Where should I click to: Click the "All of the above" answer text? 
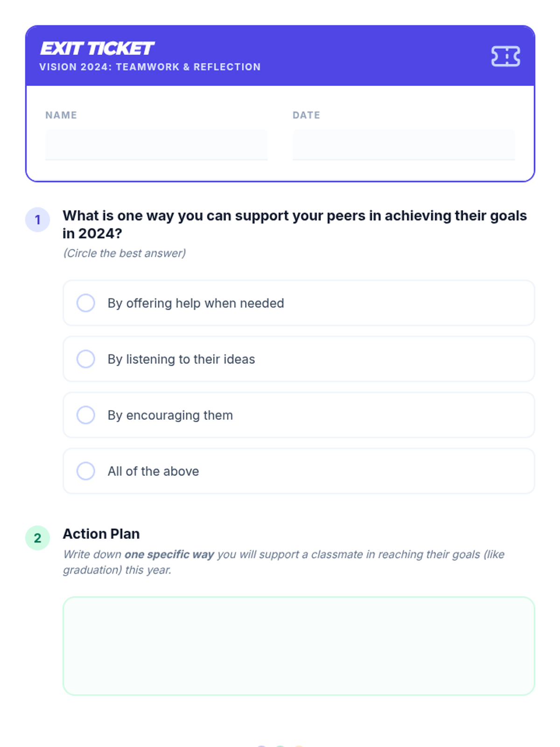(153, 472)
